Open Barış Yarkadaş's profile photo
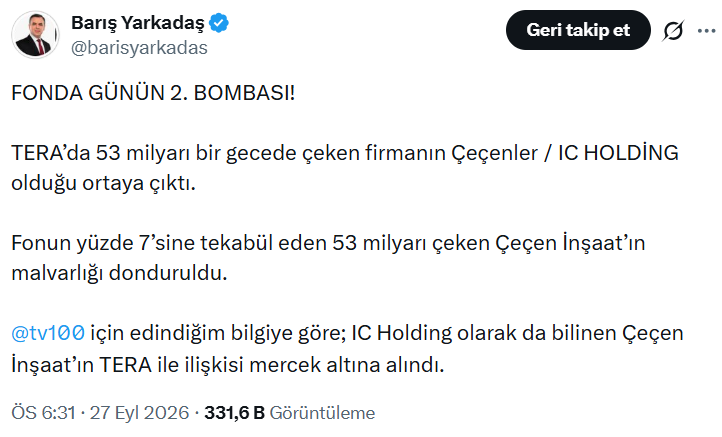Viewport: 722px width, 437px height. tap(35, 35)
